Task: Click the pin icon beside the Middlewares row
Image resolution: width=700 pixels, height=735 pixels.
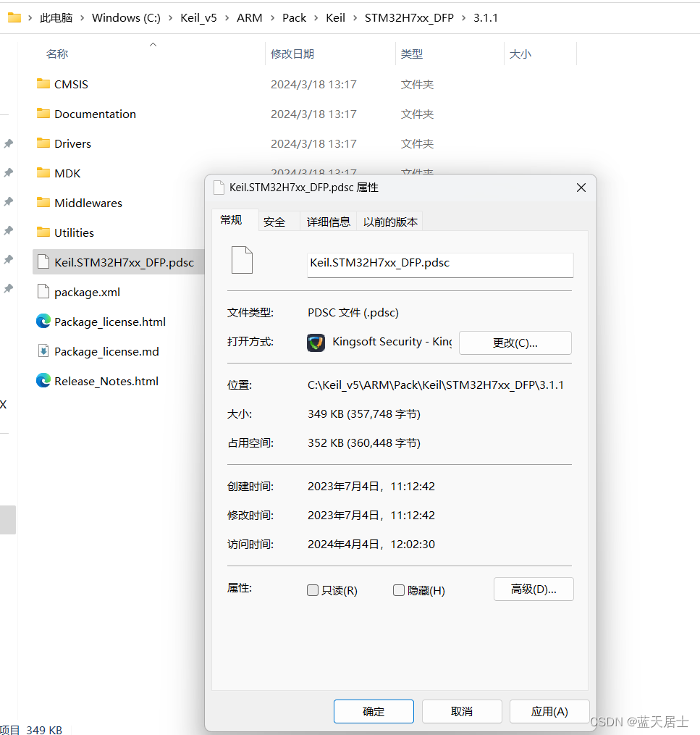Action: click(x=9, y=201)
